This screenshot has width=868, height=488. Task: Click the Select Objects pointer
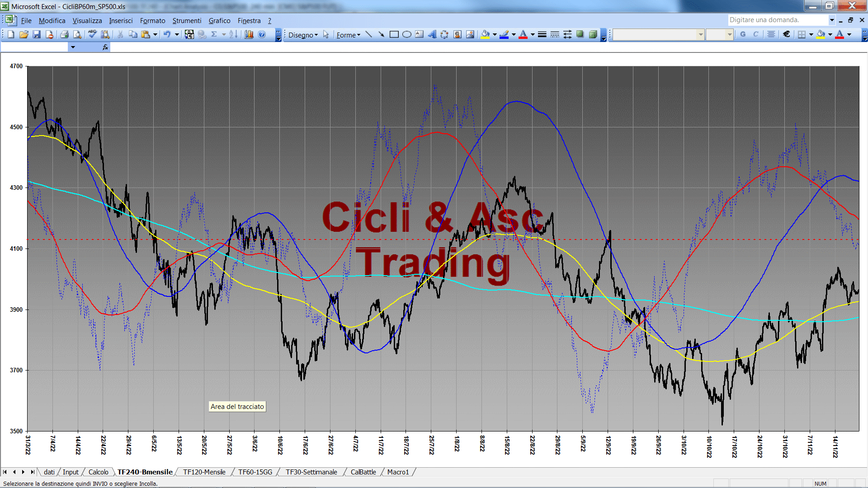[x=326, y=34]
